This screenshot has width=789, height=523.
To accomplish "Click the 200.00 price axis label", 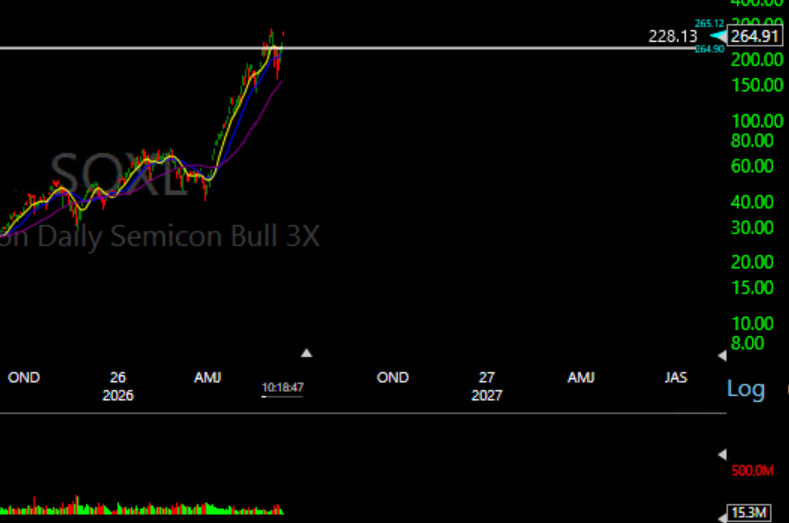I will [757, 60].
